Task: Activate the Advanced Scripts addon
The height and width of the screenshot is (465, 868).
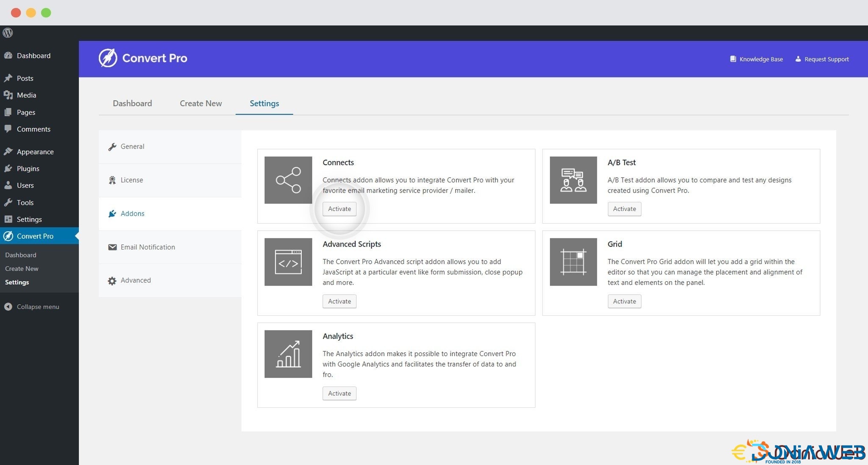Action: [339, 301]
